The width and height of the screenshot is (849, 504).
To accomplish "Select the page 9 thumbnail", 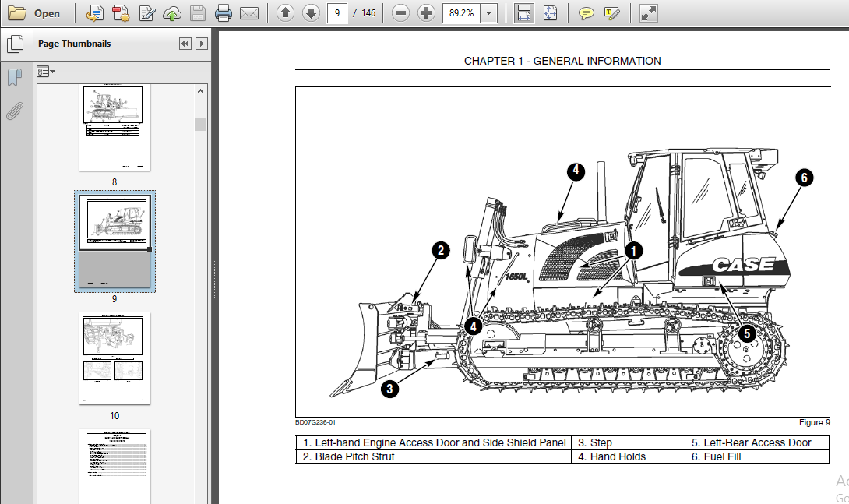I will coord(114,241).
